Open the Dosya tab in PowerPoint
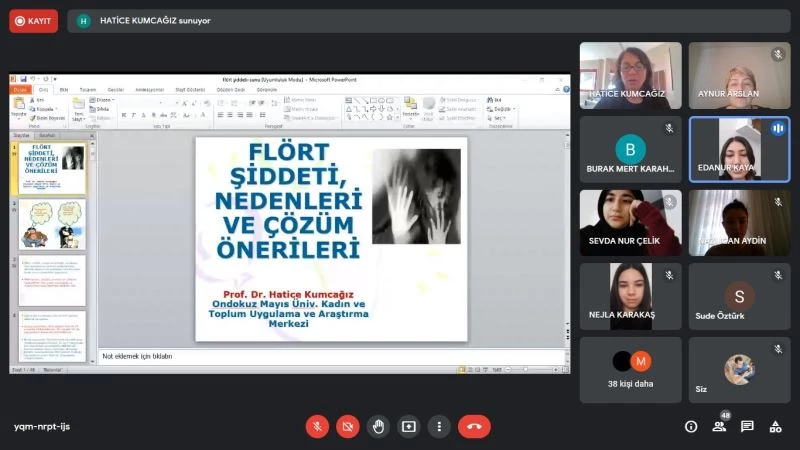 (x=21, y=89)
